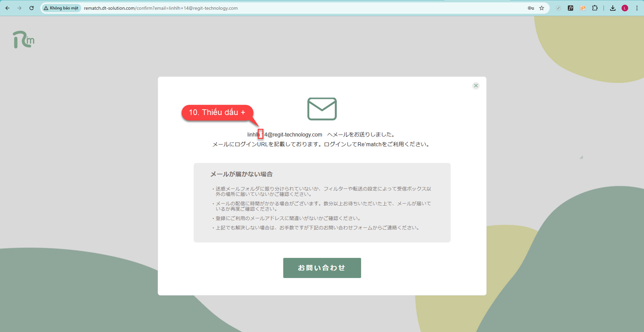Open saved passwords key icon
Viewport: 644px width, 332px height.
click(531, 8)
